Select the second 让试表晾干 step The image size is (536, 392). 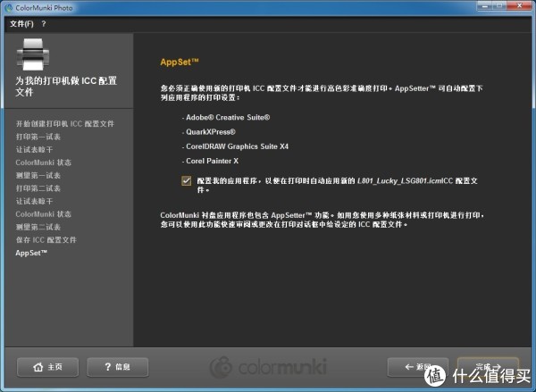click(34, 201)
